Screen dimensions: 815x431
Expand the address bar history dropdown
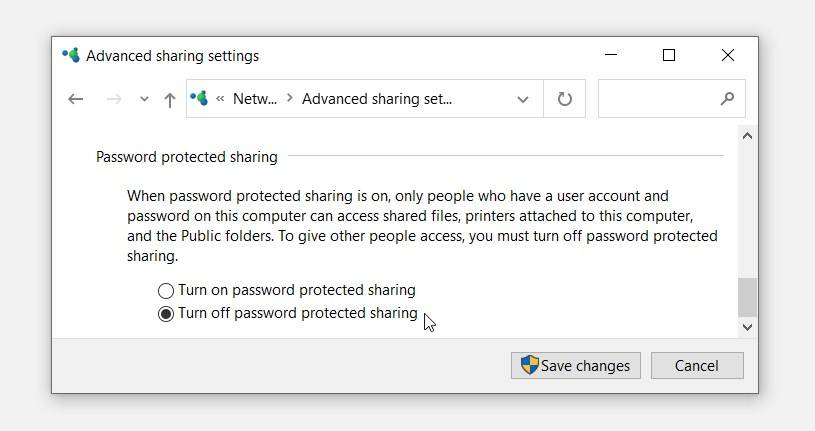[522, 99]
